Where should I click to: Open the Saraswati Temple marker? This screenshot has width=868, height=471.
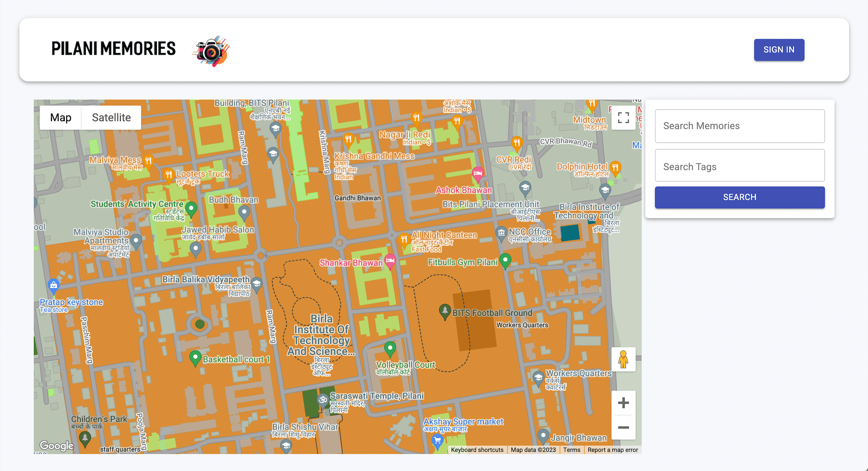(323, 401)
